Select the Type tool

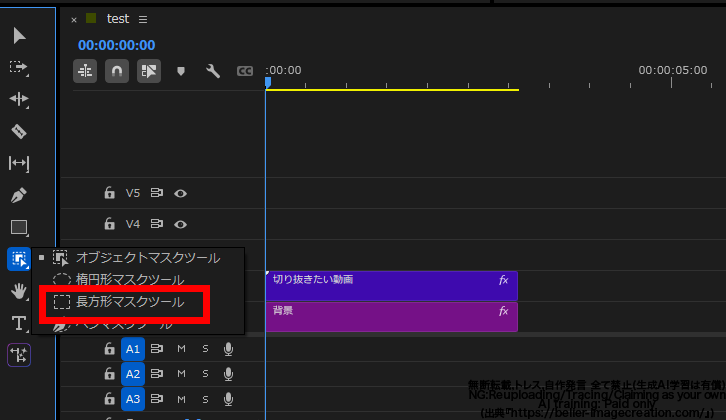(19, 323)
